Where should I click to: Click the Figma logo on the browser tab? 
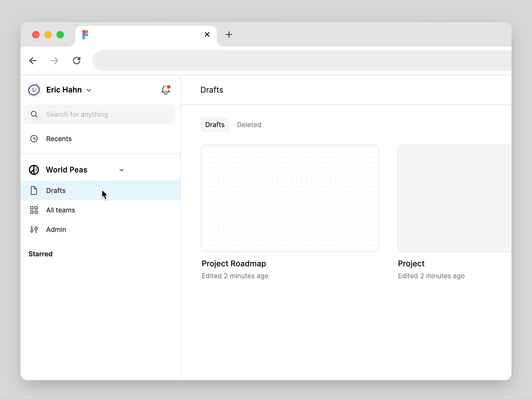click(x=85, y=35)
